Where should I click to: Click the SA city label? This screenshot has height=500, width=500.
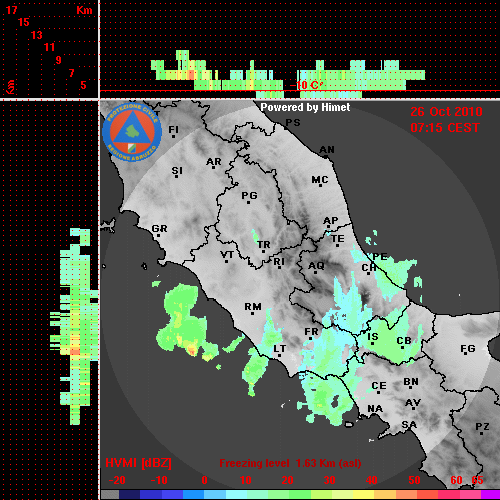point(409,425)
